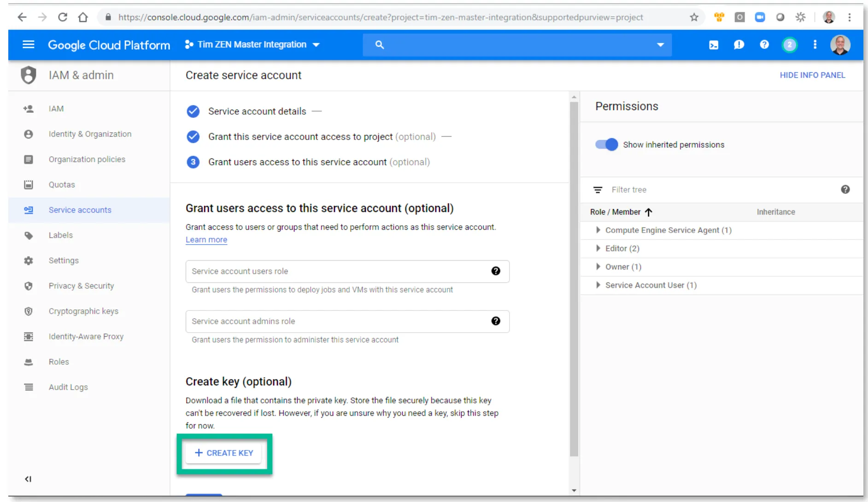Open the hamburger navigation menu

29,45
